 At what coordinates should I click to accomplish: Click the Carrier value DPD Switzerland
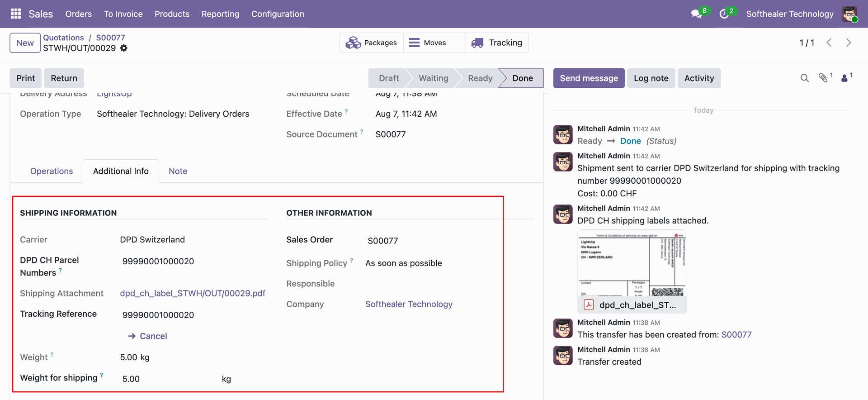coord(152,239)
